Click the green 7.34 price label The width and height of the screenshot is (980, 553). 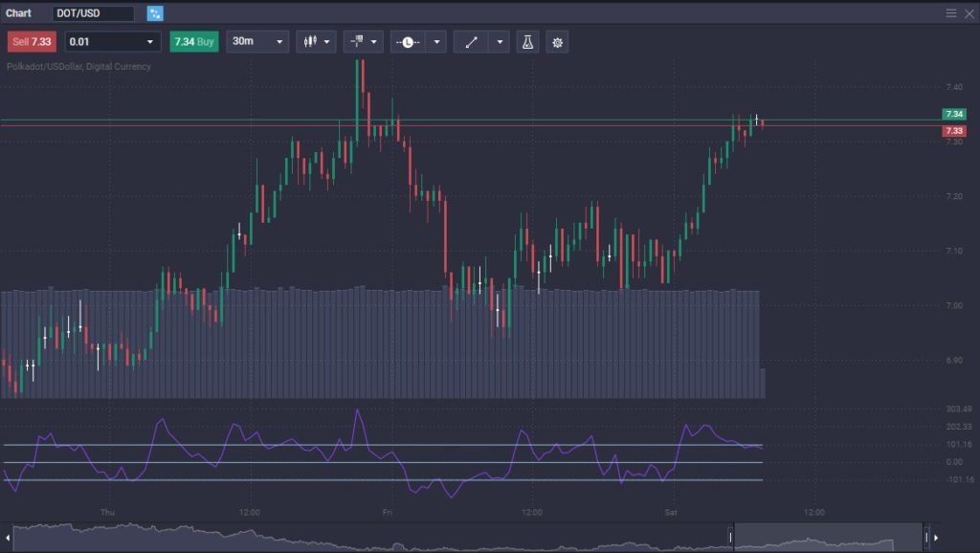coord(953,114)
